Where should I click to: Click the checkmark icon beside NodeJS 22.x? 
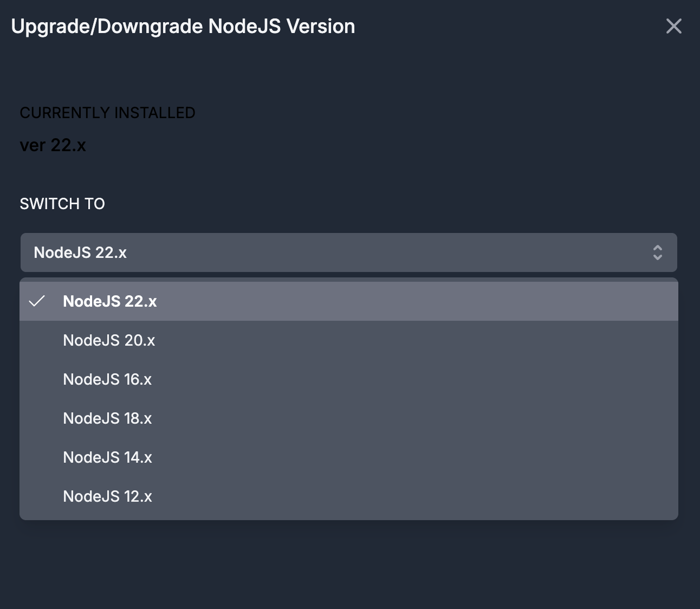pos(37,301)
